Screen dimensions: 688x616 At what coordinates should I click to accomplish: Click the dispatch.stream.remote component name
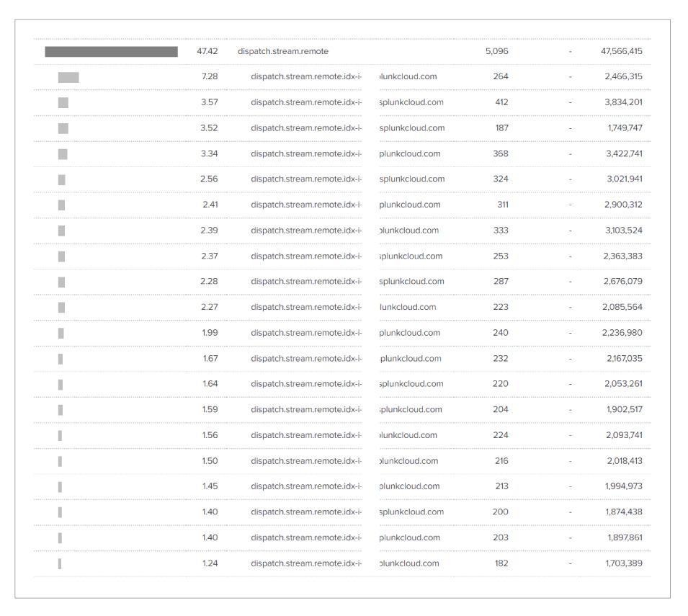[x=283, y=51]
